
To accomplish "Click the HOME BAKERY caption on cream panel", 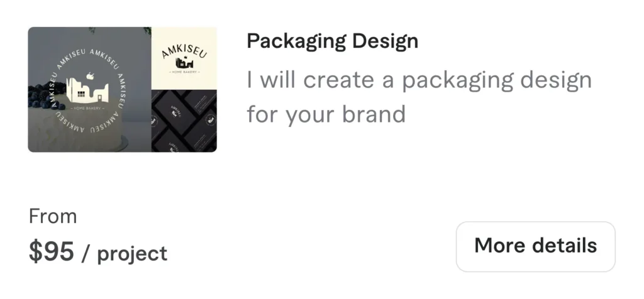I will click(x=184, y=72).
